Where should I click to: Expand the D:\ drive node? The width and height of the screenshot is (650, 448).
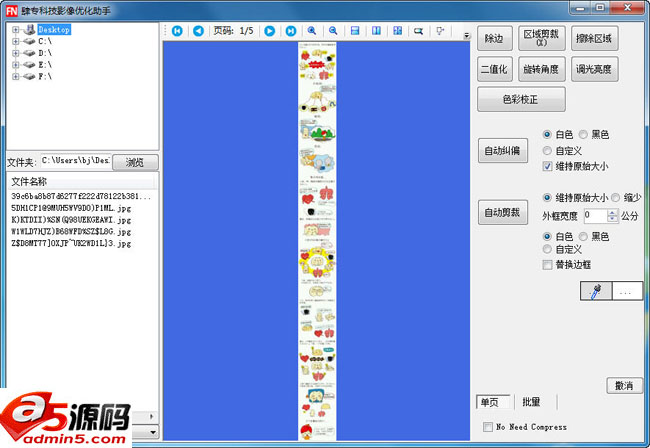(x=16, y=53)
